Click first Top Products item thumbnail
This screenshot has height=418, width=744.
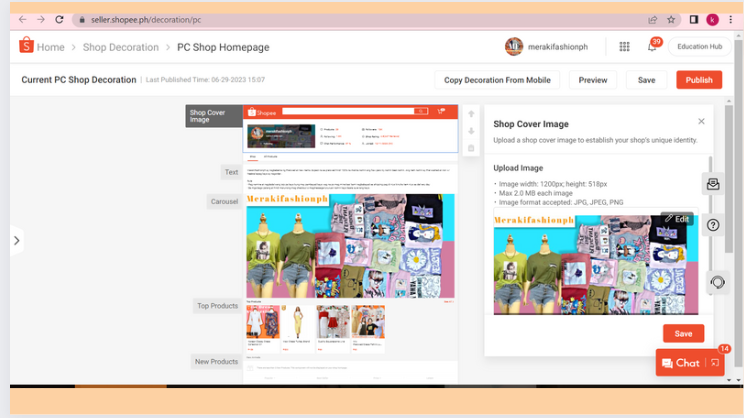(263, 322)
